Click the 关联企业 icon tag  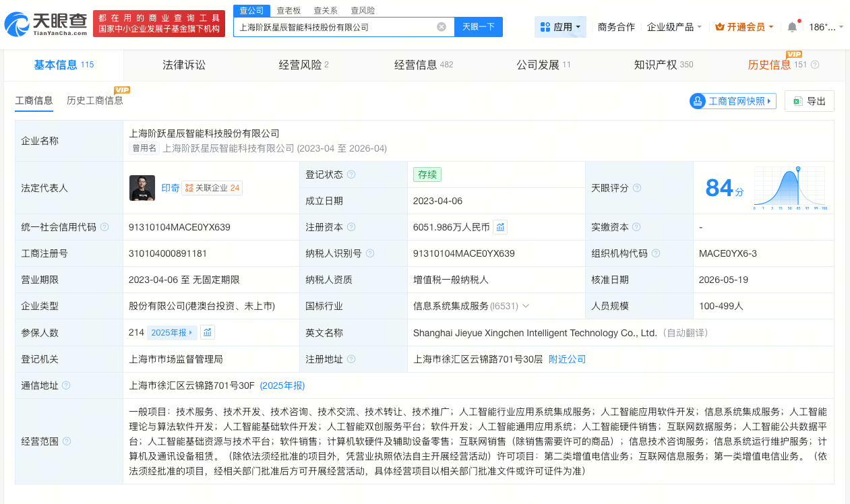[212, 188]
